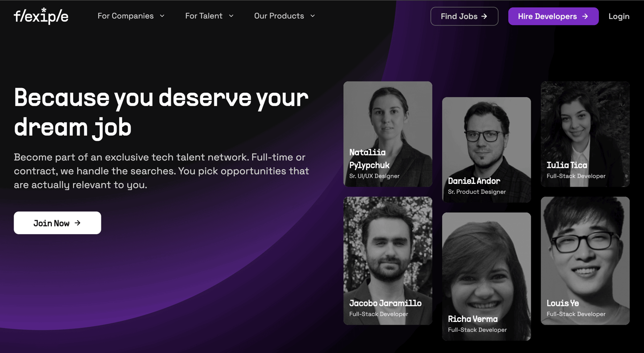Image resolution: width=644 pixels, height=353 pixels.
Task: Open the Login link
Action: (619, 16)
